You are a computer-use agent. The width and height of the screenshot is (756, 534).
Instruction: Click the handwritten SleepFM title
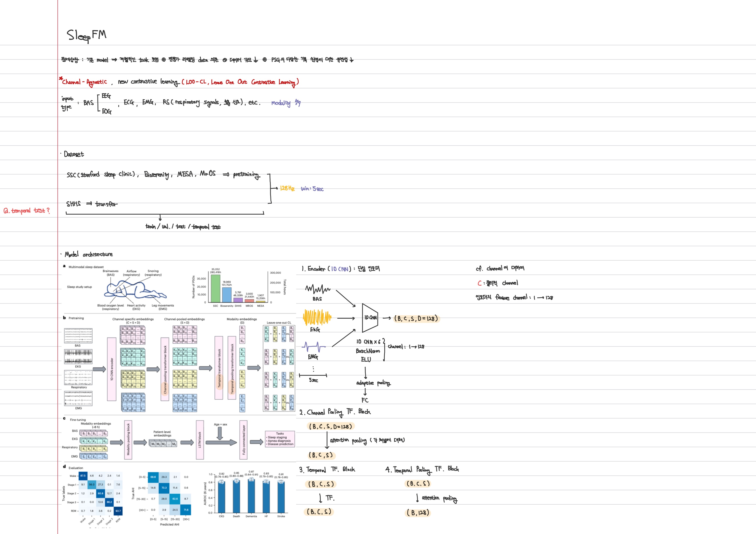86,35
